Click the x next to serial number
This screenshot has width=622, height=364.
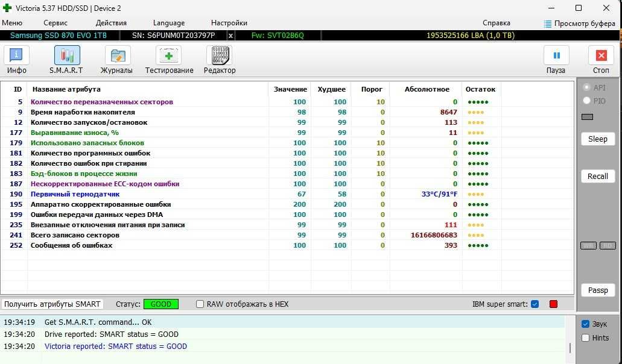click(230, 36)
